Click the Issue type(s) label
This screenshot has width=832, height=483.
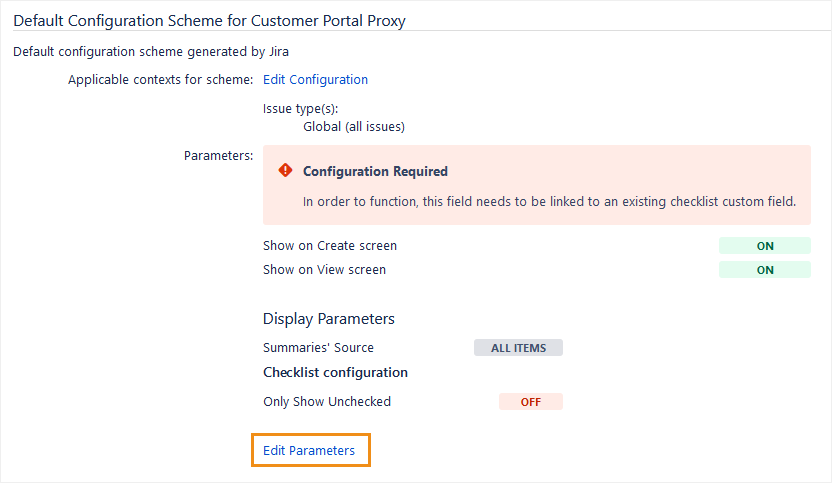click(x=303, y=109)
